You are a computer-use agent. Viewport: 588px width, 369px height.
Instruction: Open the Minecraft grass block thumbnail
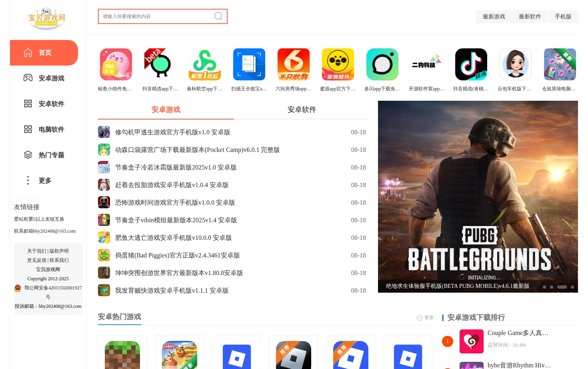click(x=122, y=355)
